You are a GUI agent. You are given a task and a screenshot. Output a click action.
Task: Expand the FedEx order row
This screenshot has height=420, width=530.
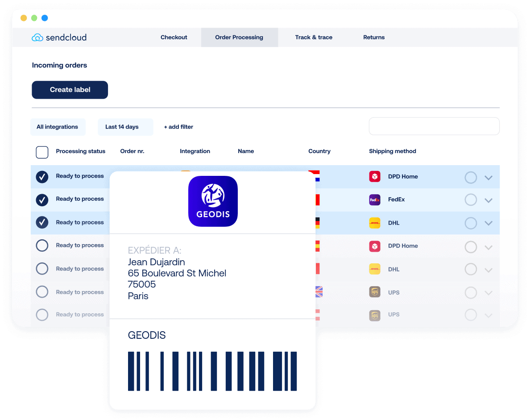click(489, 200)
